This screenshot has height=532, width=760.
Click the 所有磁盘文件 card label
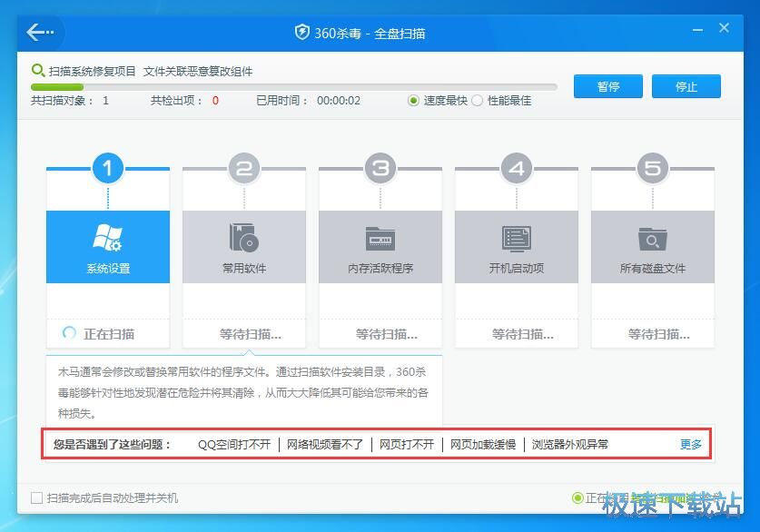tap(652, 268)
